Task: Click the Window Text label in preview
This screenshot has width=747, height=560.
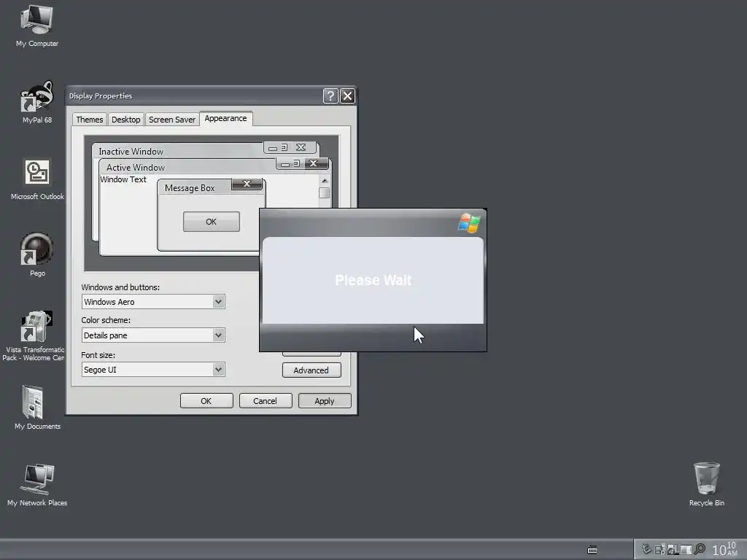Action: point(123,179)
